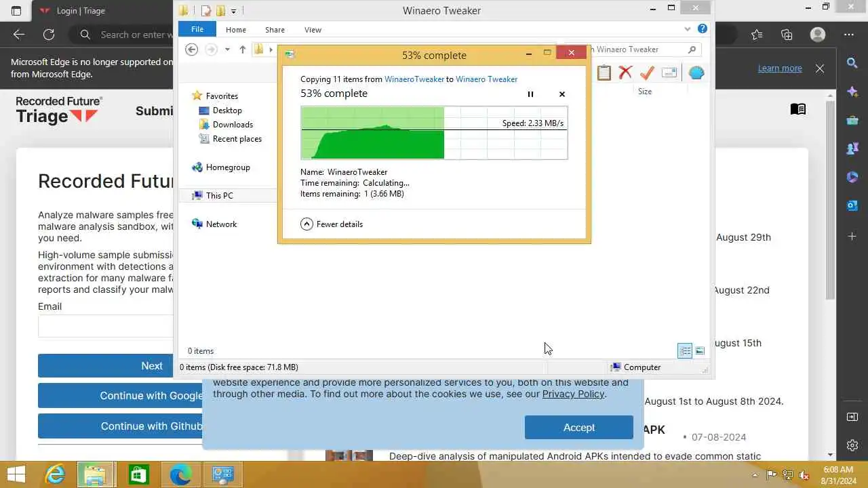The height and width of the screenshot is (488, 868).
Task: Click the red X delete toolbar icon
Action: 625,73
